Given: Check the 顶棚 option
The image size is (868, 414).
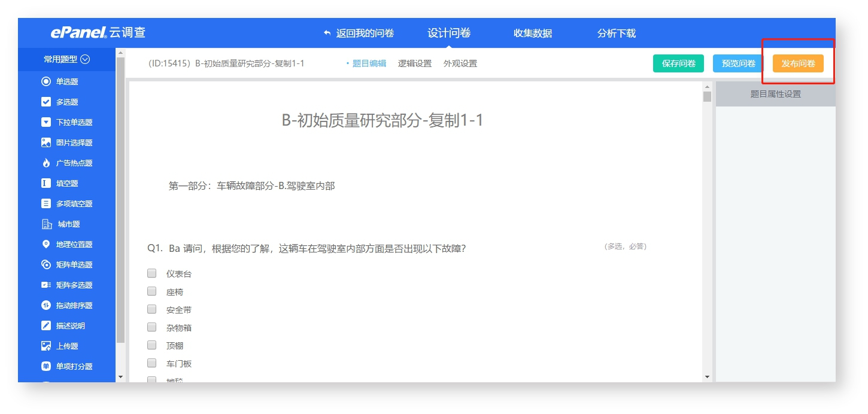Looking at the screenshot, I should [152, 345].
